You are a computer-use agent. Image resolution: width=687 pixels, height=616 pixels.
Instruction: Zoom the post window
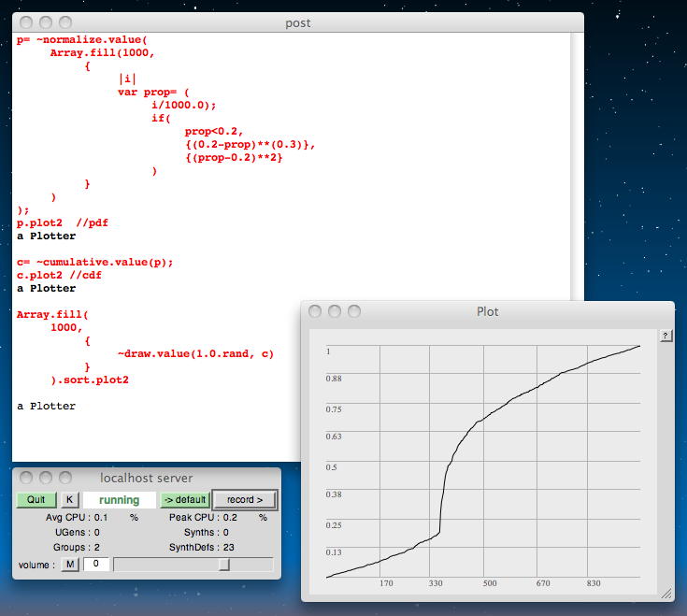click(64, 22)
